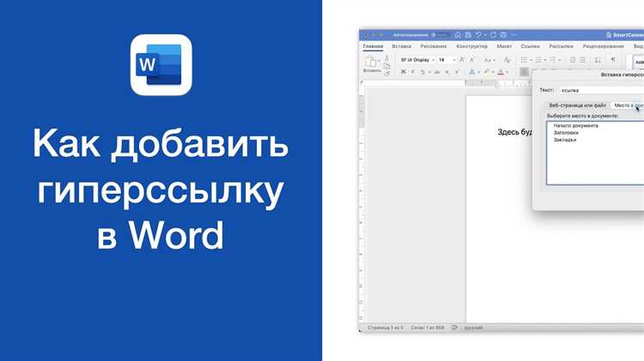Click the Clear Formatting icon
The image size is (644, 361).
[x=507, y=60]
